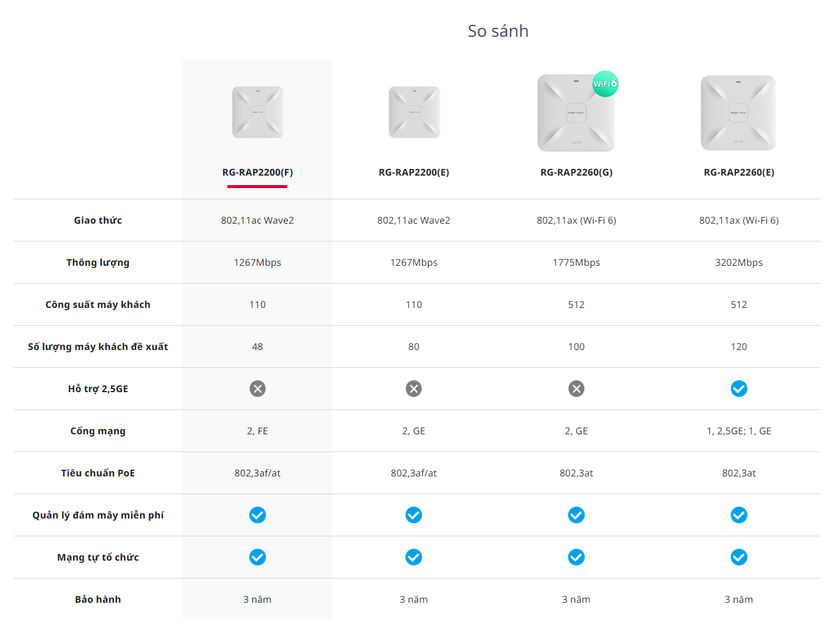Select the "Cổng mạng" row label

coord(98,431)
